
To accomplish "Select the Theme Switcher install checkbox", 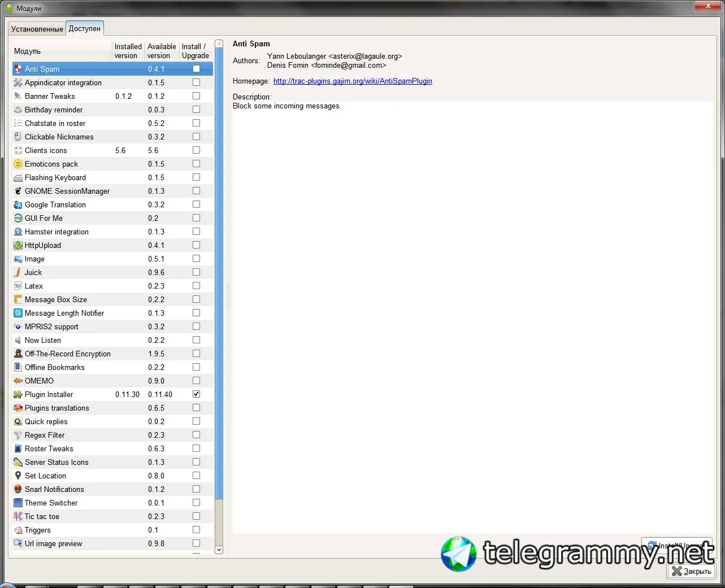I will (x=196, y=503).
